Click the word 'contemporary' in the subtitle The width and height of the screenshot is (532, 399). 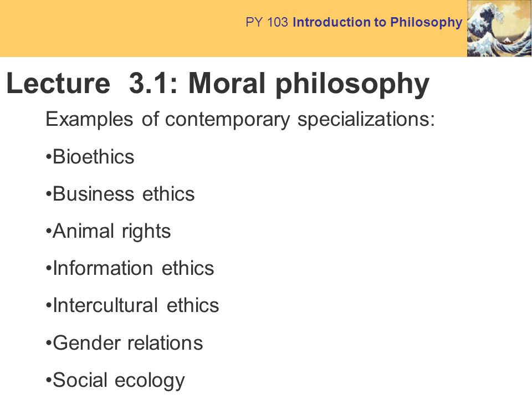click(227, 120)
